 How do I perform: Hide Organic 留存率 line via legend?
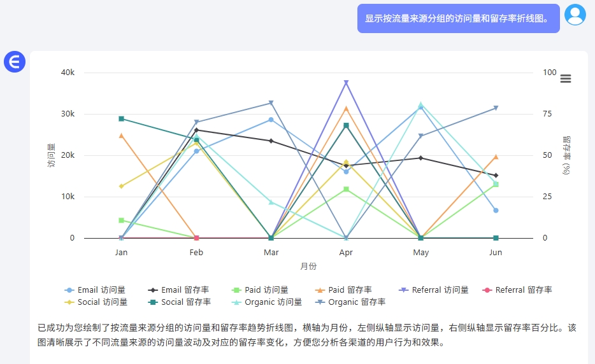coord(350,302)
